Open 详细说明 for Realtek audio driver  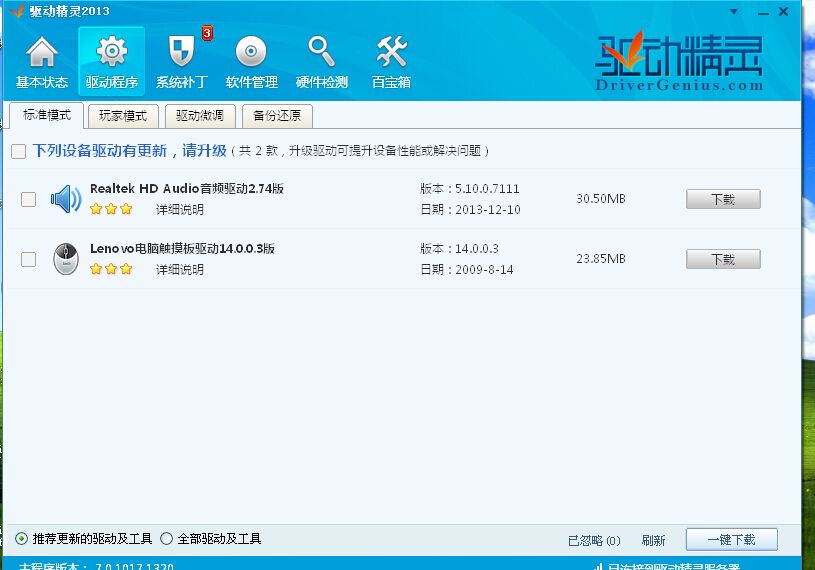[180, 209]
